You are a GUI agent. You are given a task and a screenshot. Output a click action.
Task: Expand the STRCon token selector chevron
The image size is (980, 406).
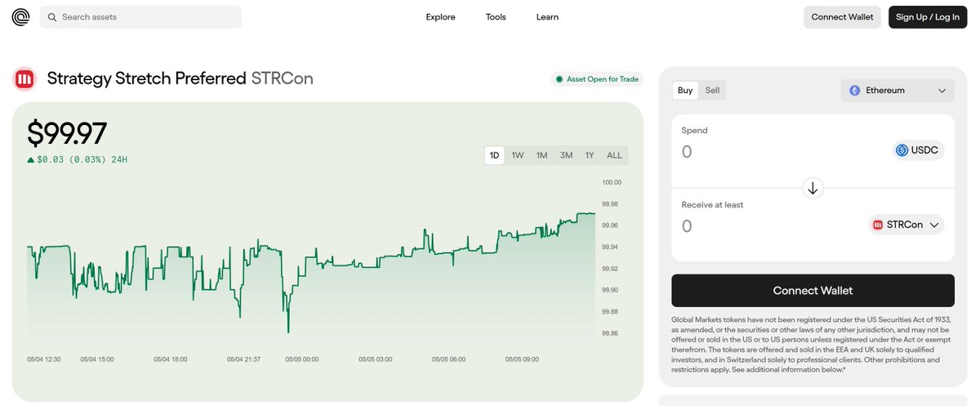[x=934, y=225]
